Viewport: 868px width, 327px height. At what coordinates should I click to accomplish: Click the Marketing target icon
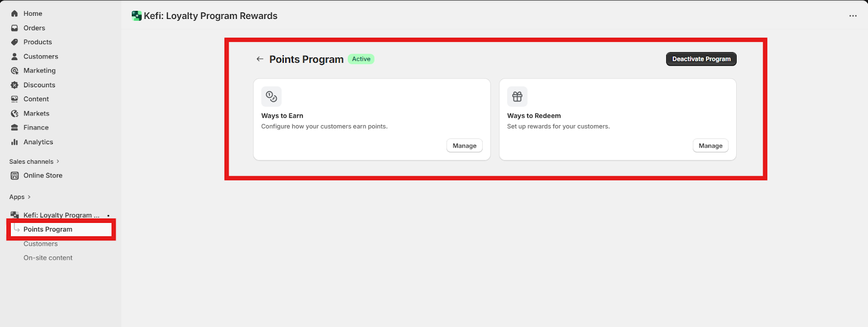15,70
